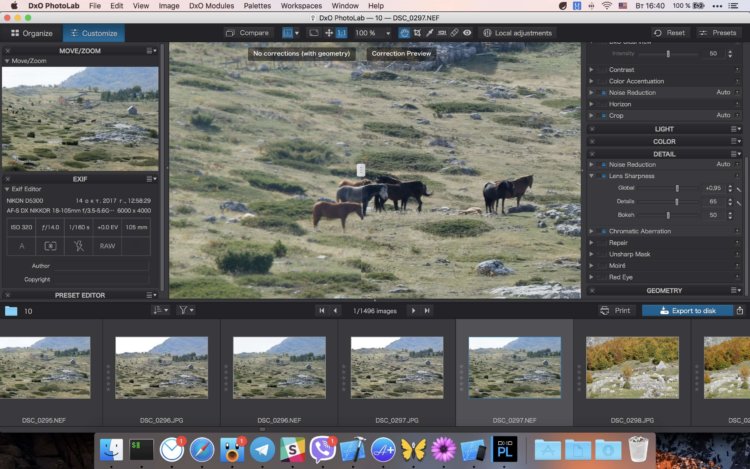Viewport: 750px width, 469px height.
Task: Open the filter funnel icon
Action: point(186,310)
